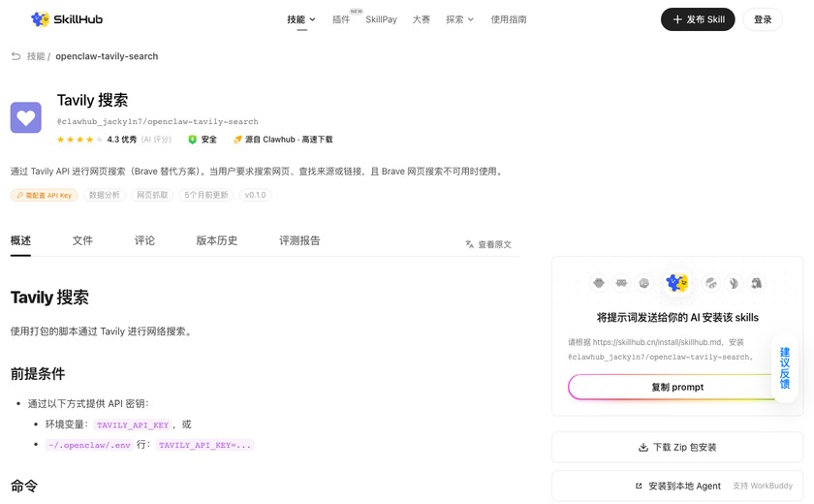Screen dimensions: 814x504
Task: Click the translate icon beside 查看原文
Action: (x=470, y=244)
